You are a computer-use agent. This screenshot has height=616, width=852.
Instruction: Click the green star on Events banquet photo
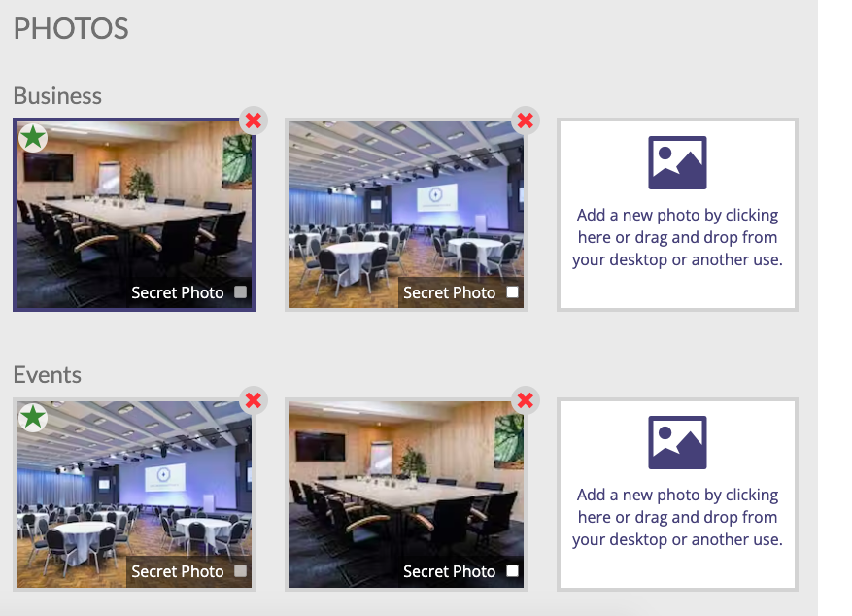[x=33, y=417]
